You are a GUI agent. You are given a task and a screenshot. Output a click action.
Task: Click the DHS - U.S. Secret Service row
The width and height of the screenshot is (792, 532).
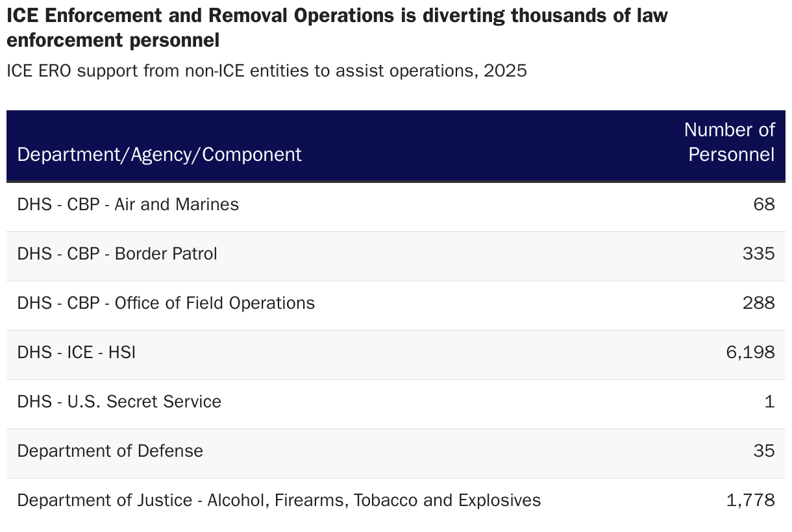click(x=119, y=402)
